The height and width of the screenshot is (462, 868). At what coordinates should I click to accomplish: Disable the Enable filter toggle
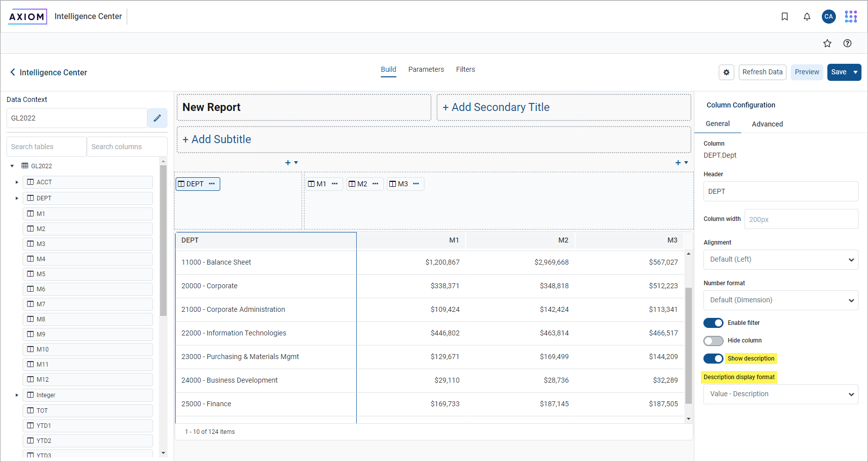713,323
